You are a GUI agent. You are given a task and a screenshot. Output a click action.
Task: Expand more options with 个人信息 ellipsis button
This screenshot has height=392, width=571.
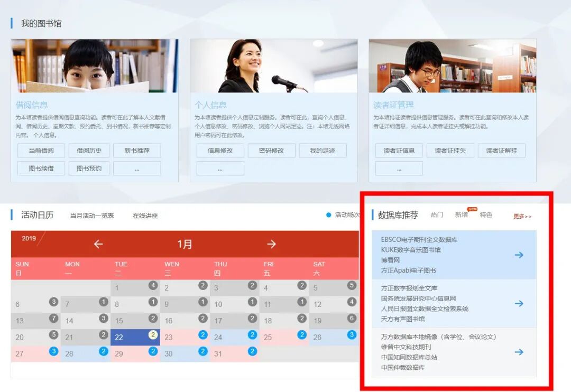coord(220,167)
